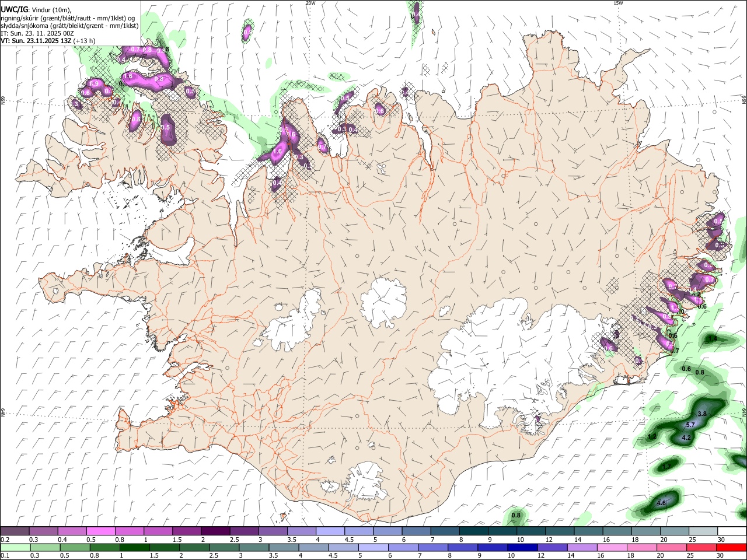Click the 1.4 rain value off the east coast

712,338
